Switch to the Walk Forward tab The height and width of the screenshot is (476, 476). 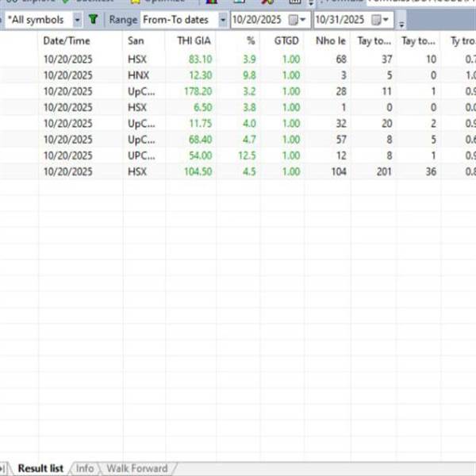pyautogui.click(x=137, y=468)
